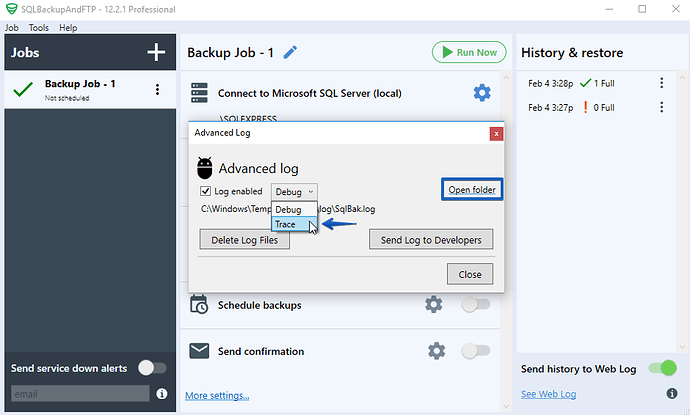690x415 pixels.
Task: Open More settings... link
Action: pos(217,396)
